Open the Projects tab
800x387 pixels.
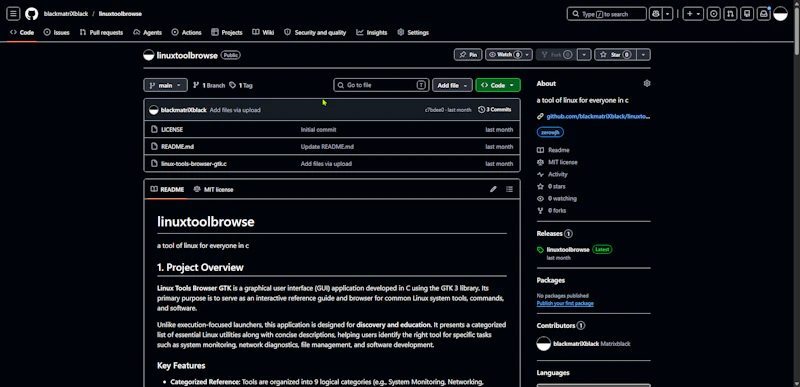click(x=227, y=32)
